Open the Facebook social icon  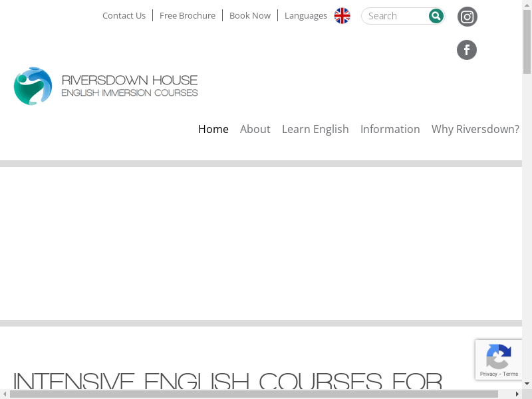467,50
